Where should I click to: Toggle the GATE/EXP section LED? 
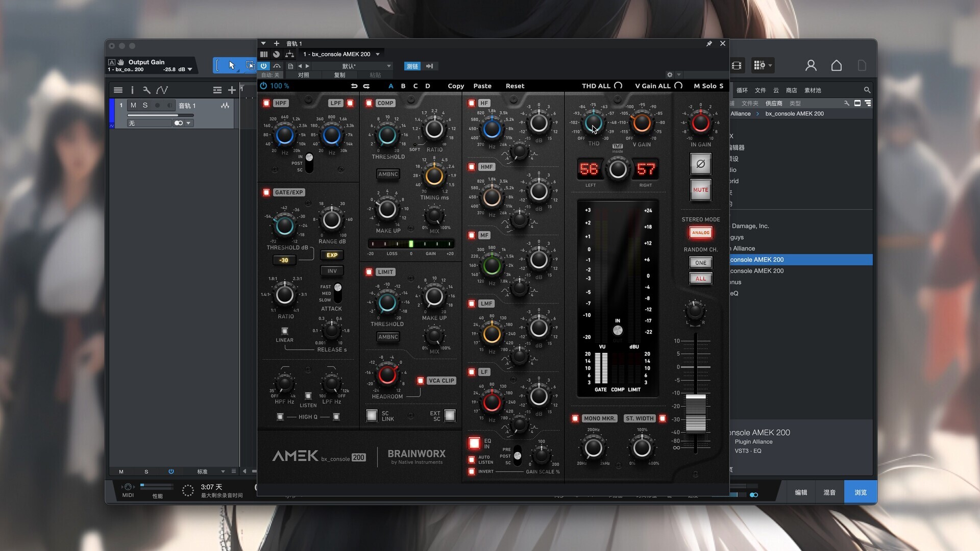point(266,192)
